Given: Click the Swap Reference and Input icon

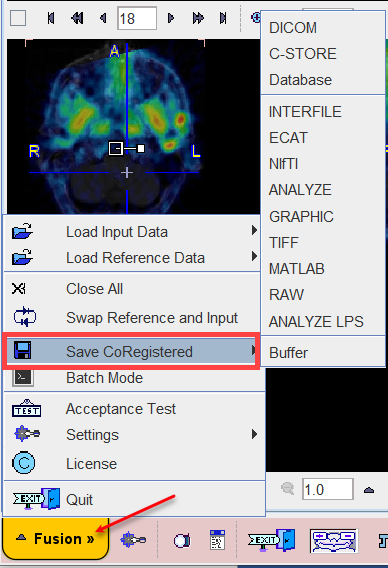Looking at the screenshot, I should pos(25,317).
